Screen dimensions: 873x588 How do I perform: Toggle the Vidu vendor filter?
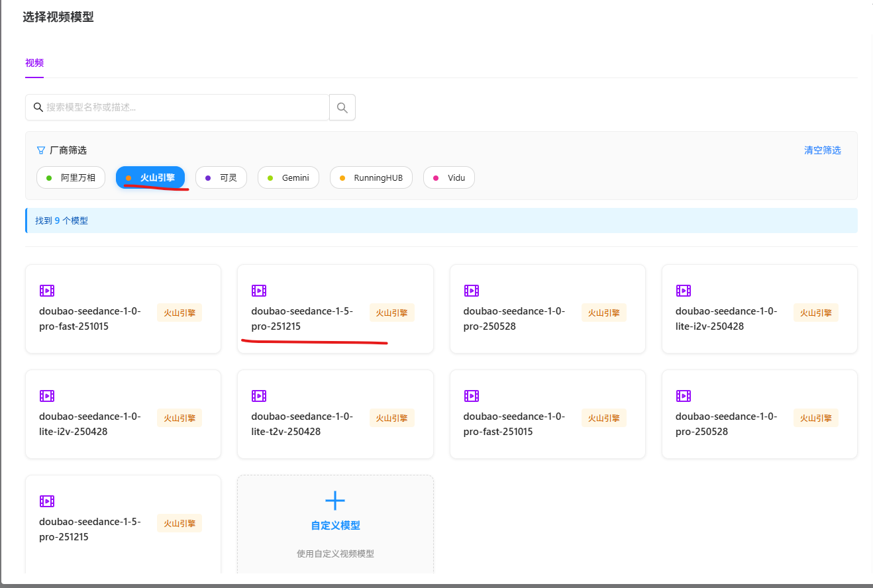[449, 177]
